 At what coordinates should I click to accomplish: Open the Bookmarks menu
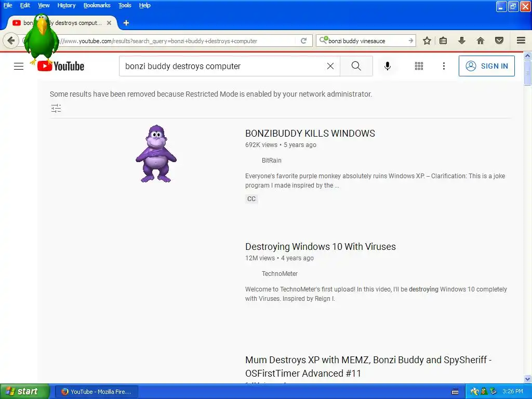pyautogui.click(x=97, y=5)
